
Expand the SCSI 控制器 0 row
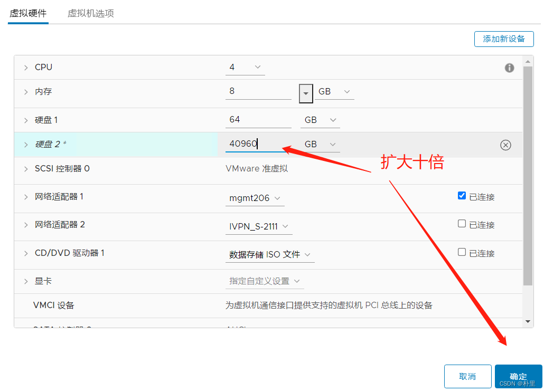click(26, 169)
